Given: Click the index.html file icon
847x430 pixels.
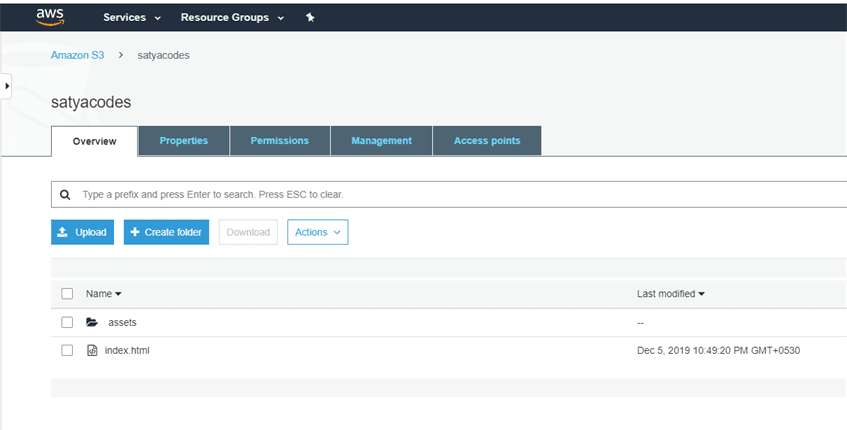Looking at the screenshot, I should pos(92,351).
